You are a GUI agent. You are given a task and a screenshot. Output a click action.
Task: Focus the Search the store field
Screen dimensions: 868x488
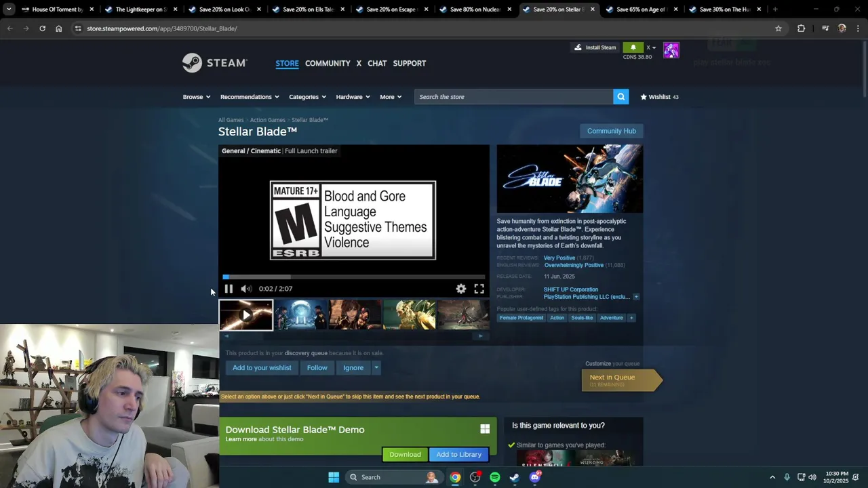(514, 97)
